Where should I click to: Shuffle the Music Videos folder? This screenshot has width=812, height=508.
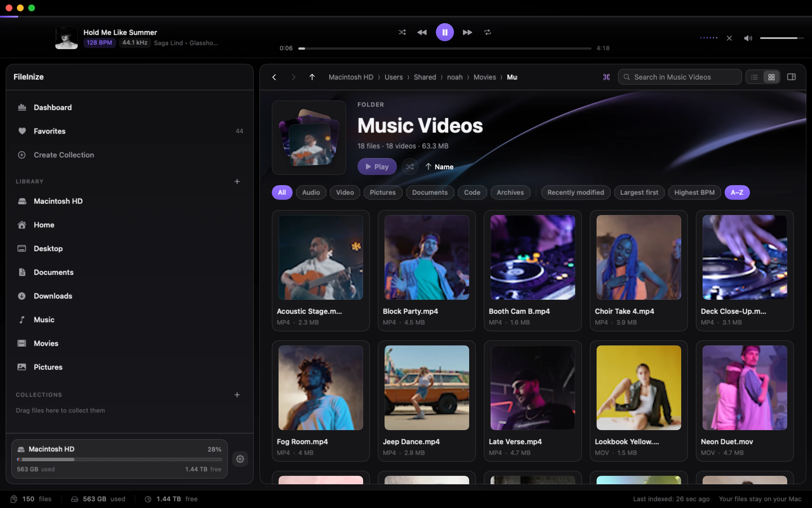click(x=410, y=167)
